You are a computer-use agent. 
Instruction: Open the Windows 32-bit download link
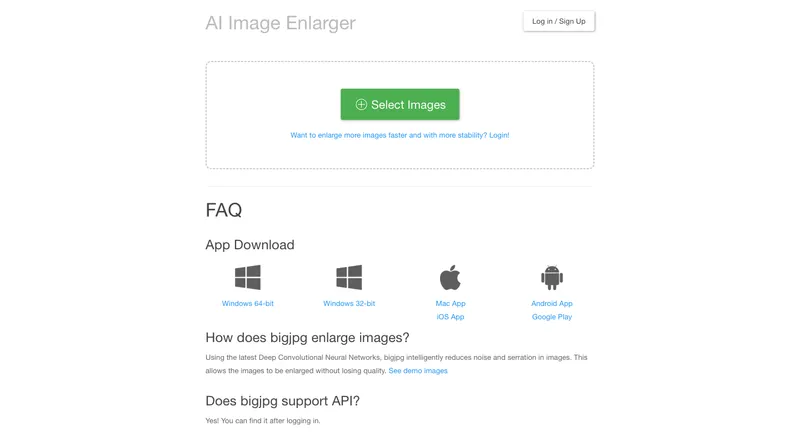pos(349,303)
